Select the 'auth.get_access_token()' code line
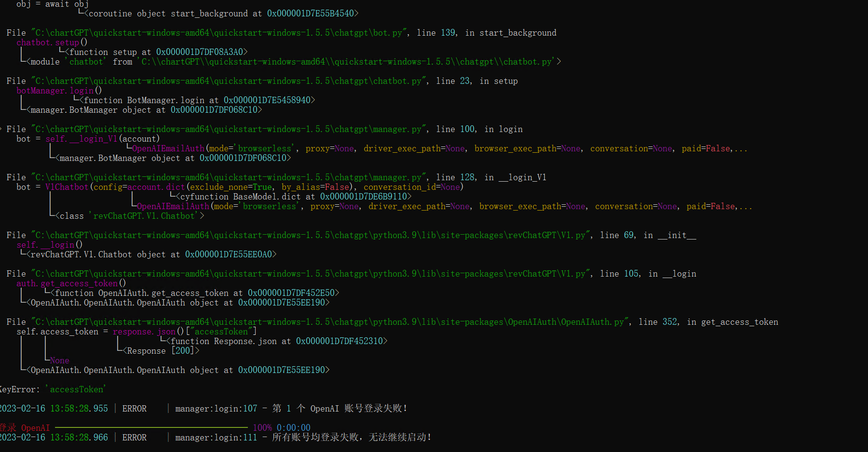Image resolution: width=868 pixels, height=452 pixels. pos(71,283)
